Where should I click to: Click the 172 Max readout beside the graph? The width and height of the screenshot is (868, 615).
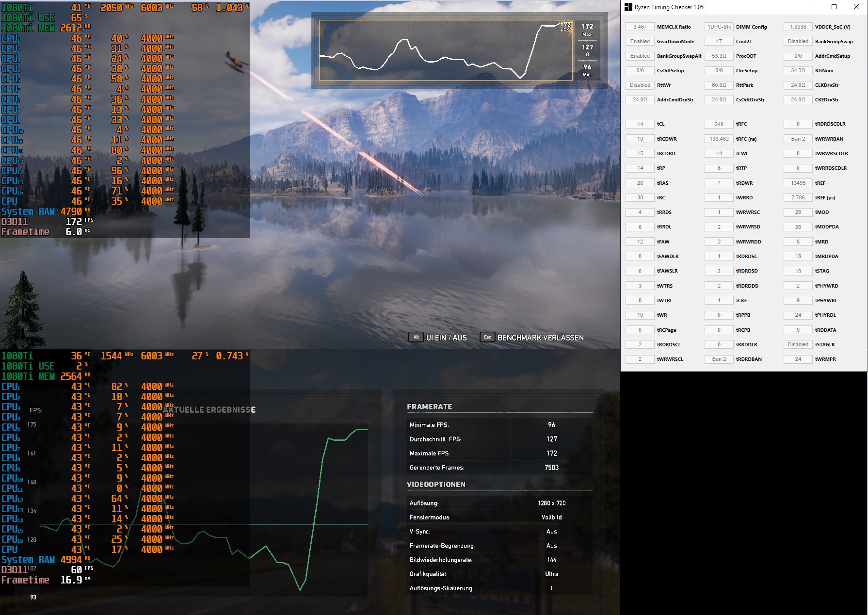point(587,30)
